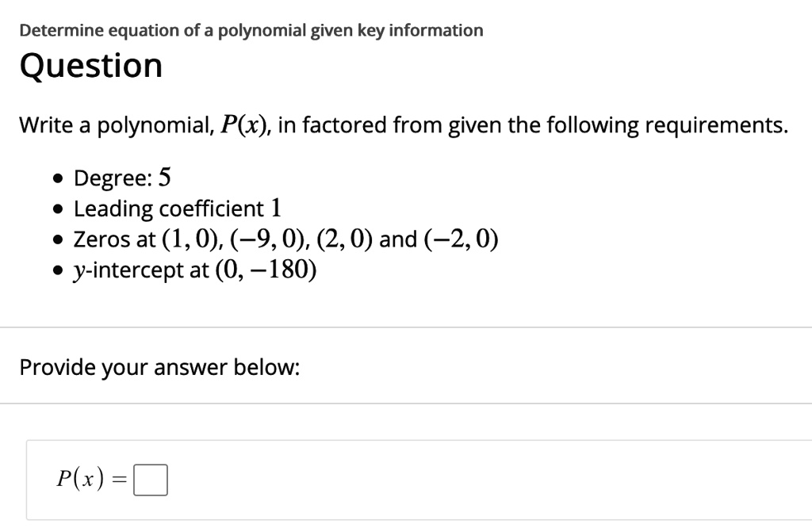The height and width of the screenshot is (528, 812).
Task: Click the Question heading
Action: pyautogui.click(x=91, y=65)
